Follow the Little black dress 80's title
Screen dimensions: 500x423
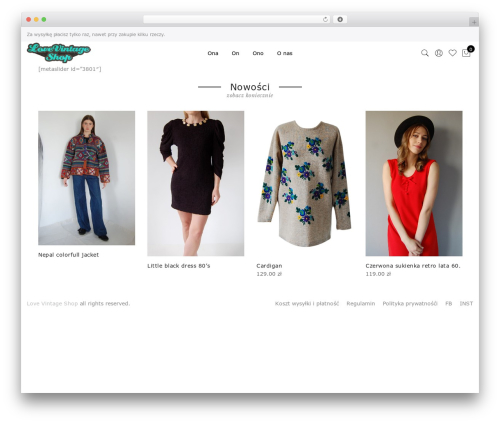click(179, 266)
